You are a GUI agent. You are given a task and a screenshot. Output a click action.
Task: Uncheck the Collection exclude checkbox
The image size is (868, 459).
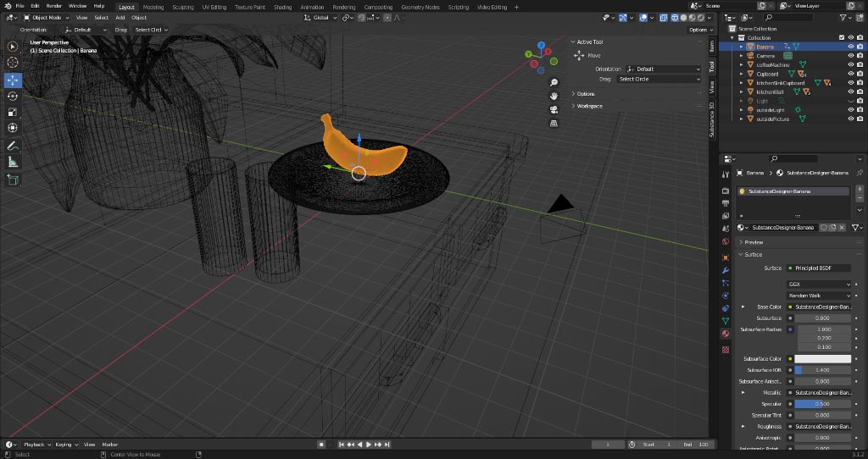841,37
